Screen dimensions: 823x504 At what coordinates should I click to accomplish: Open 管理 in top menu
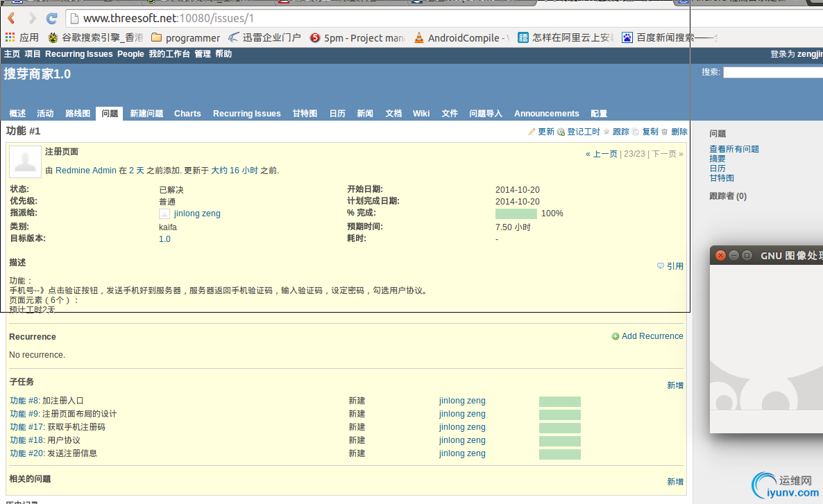click(203, 54)
